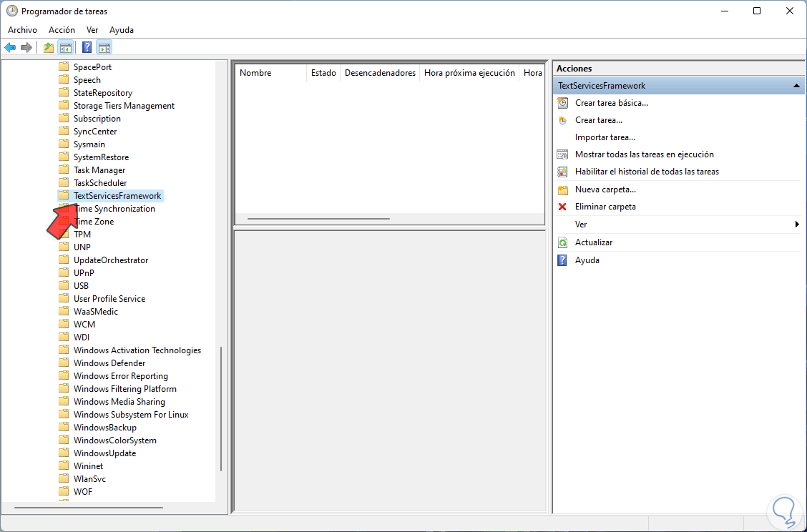The image size is (807, 532).
Task: Choose Crear tarea básica action
Action: pos(612,103)
